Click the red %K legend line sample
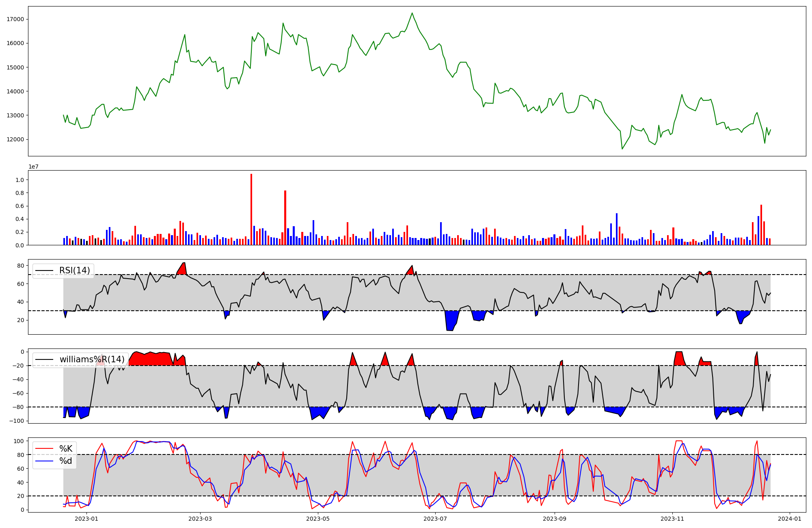The image size is (812, 528). tap(45, 449)
